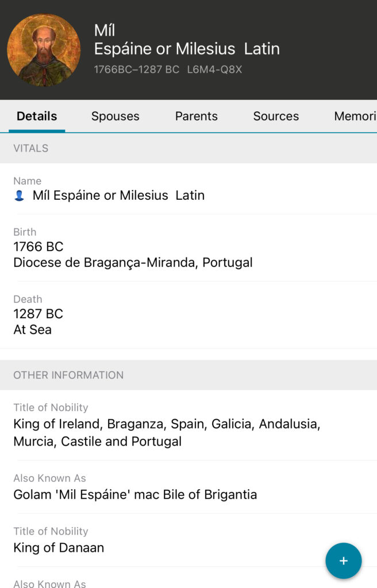Open the Parents tab
The image size is (377, 588).
click(x=196, y=116)
